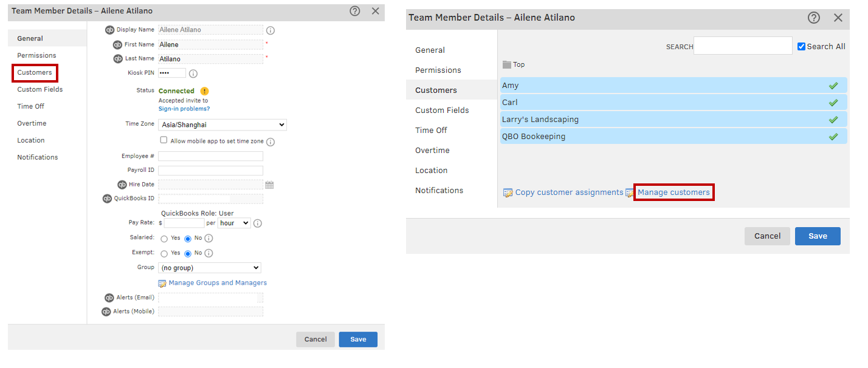Enable Allow mobile app to set time zone
The image size is (868, 368).
(164, 140)
